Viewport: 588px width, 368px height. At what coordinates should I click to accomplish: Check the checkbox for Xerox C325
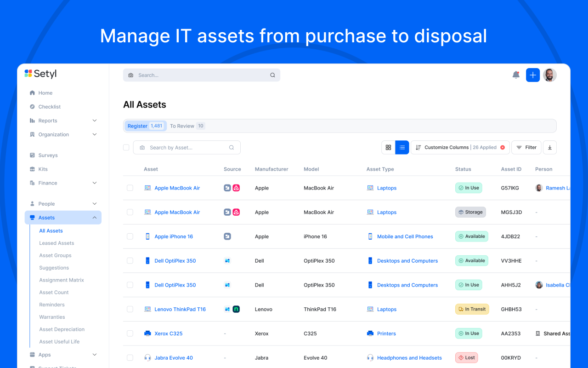130,333
